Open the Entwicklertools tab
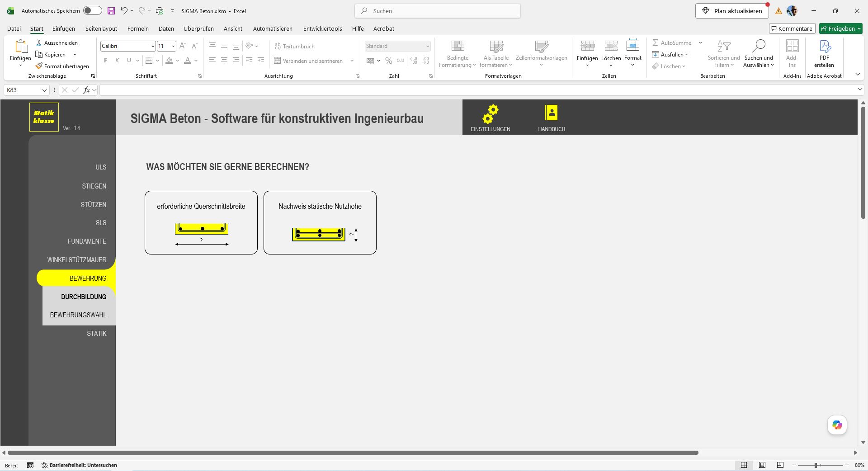This screenshot has height=471, width=868. 322,28
